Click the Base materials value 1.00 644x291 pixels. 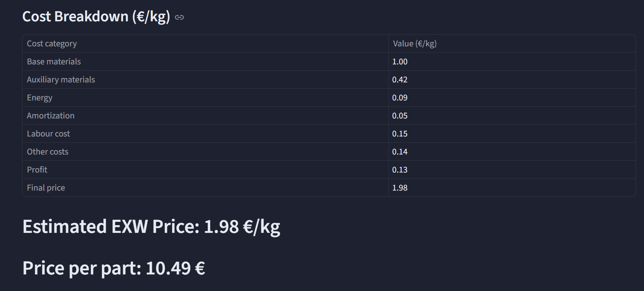[400, 61]
